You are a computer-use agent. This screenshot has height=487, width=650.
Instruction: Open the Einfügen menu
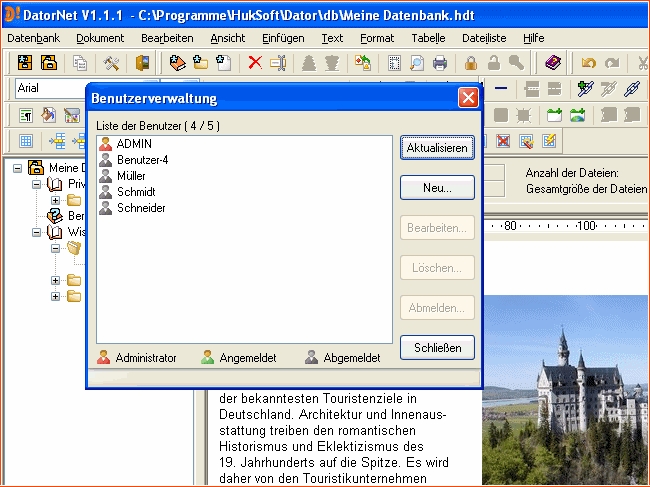[283, 38]
